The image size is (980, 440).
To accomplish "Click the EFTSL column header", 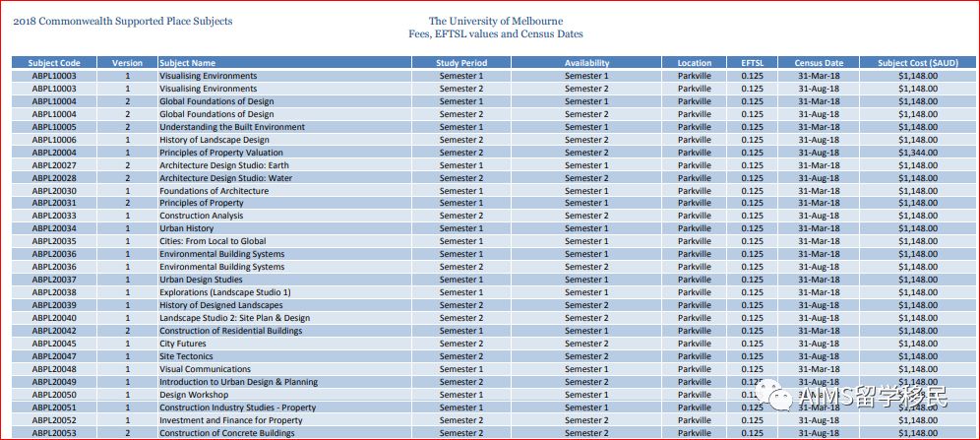I will (x=753, y=62).
